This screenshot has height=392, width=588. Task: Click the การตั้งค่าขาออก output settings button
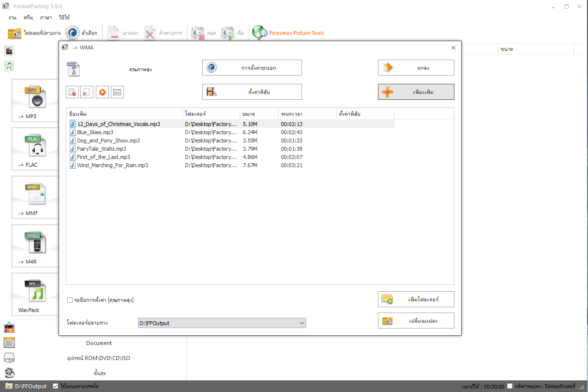(x=252, y=68)
